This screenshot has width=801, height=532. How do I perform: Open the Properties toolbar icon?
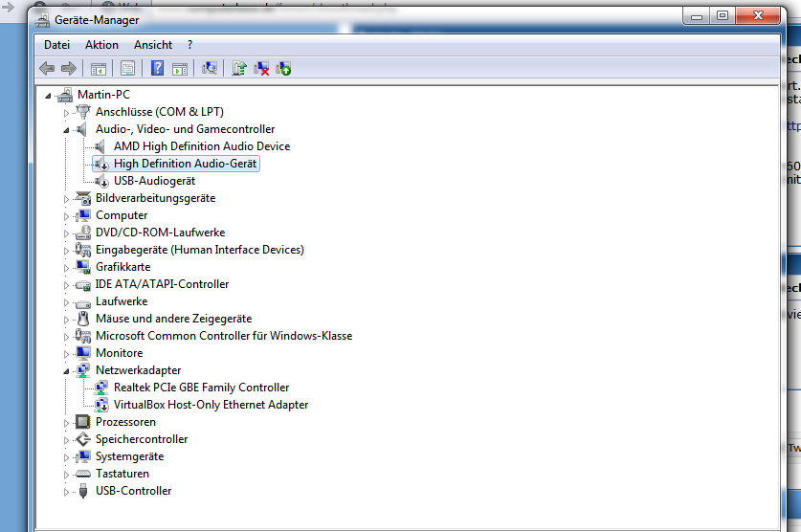(127, 69)
